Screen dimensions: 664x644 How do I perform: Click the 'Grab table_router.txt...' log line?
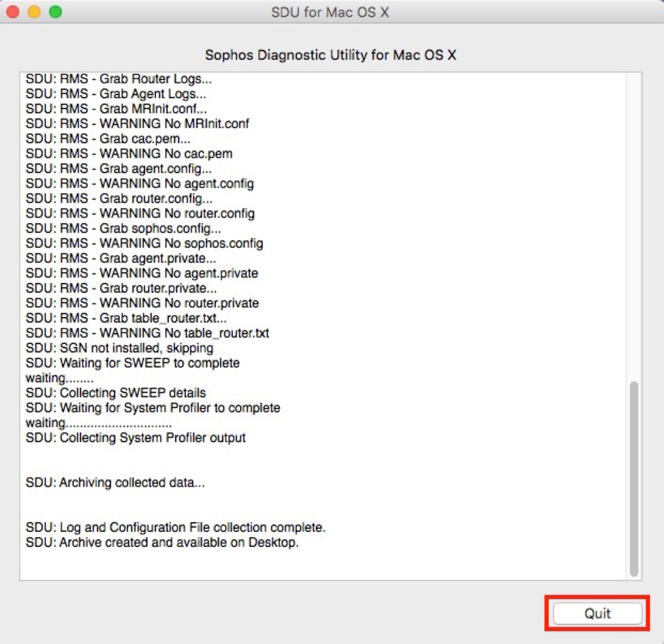(x=126, y=318)
